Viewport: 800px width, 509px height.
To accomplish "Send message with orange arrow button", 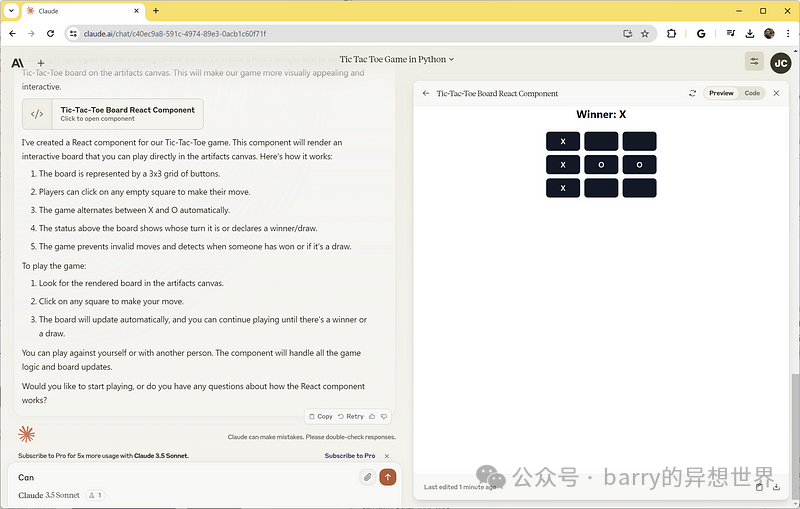I will click(x=388, y=477).
